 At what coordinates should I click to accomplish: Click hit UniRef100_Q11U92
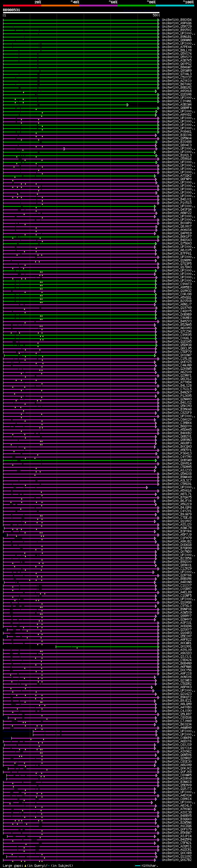[x=177, y=856]
